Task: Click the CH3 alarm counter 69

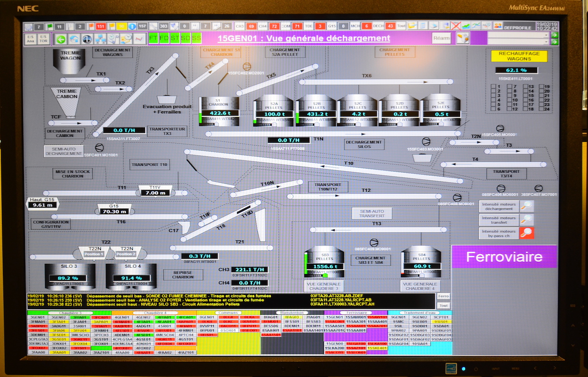Action: click(251, 25)
